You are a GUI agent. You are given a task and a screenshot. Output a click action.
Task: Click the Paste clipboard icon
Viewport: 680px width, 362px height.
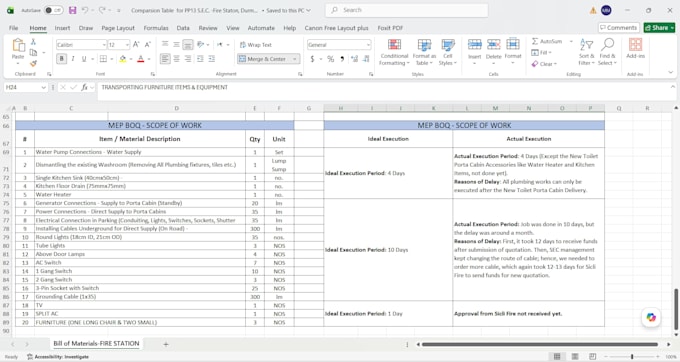(18, 45)
